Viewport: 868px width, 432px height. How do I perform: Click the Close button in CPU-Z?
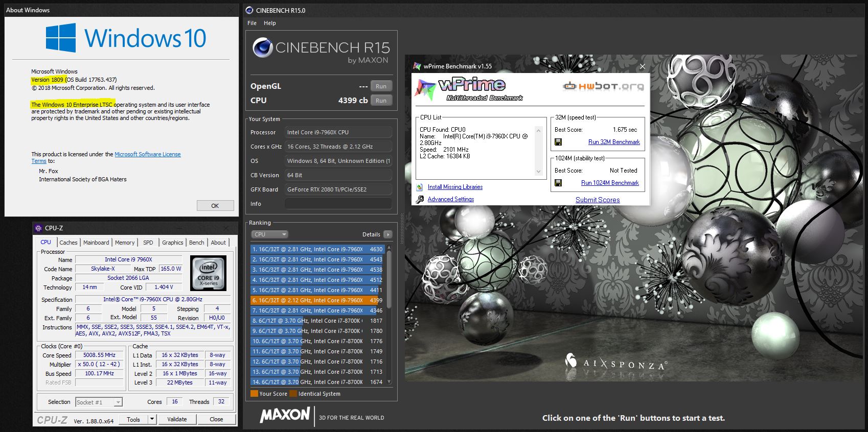(216, 419)
